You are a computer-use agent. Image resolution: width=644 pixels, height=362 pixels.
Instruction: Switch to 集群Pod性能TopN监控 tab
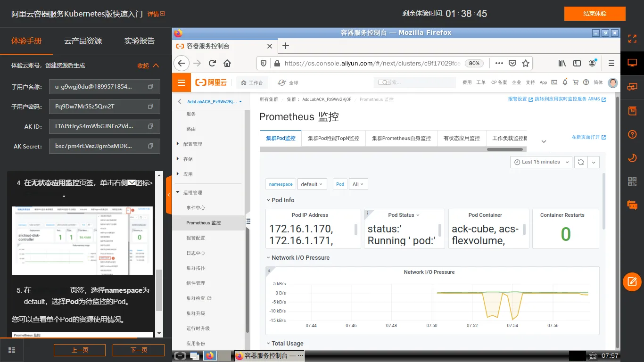pos(333,138)
